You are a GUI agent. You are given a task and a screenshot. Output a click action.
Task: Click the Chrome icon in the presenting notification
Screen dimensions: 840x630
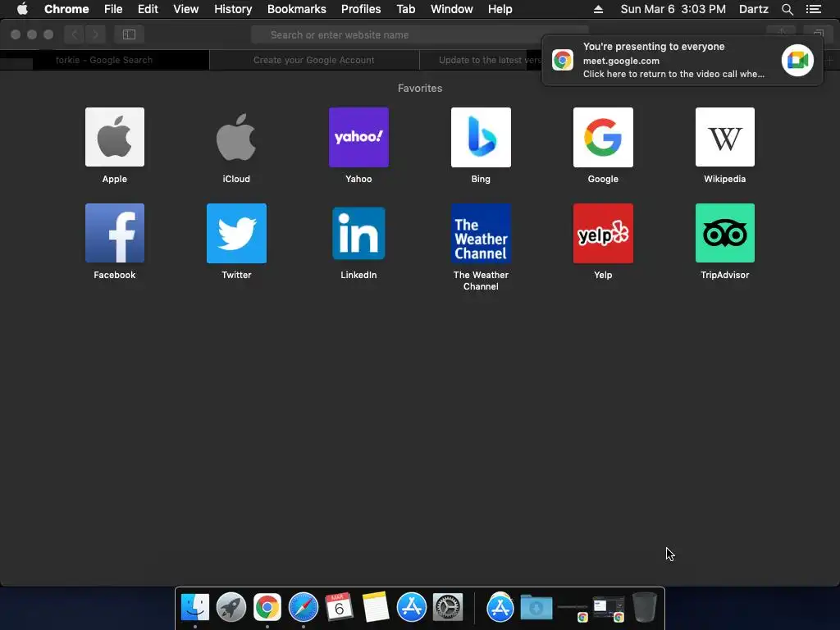[x=563, y=60]
